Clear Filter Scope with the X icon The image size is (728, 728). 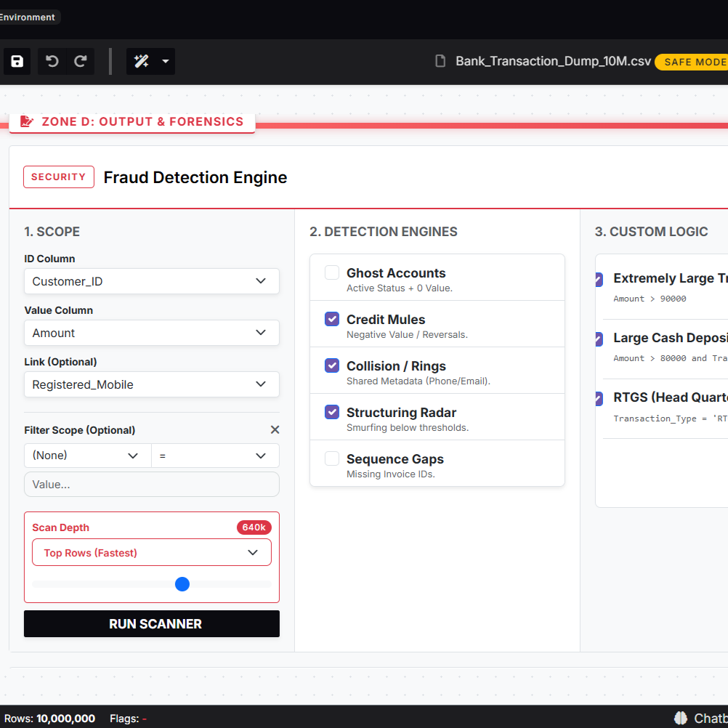coord(275,430)
